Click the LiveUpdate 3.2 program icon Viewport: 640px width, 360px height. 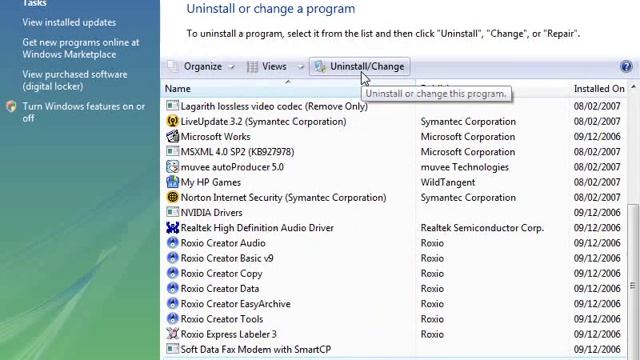pyautogui.click(x=172, y=121)
